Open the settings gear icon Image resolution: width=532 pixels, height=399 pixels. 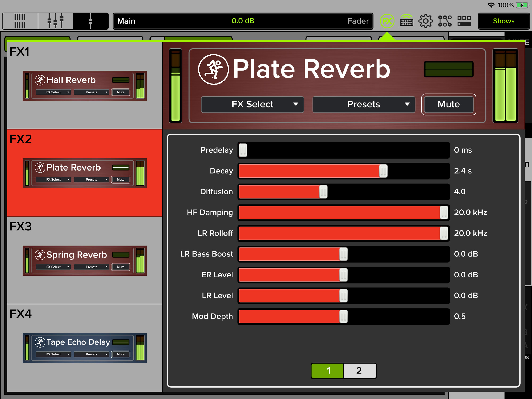click(x=426, y=21)
